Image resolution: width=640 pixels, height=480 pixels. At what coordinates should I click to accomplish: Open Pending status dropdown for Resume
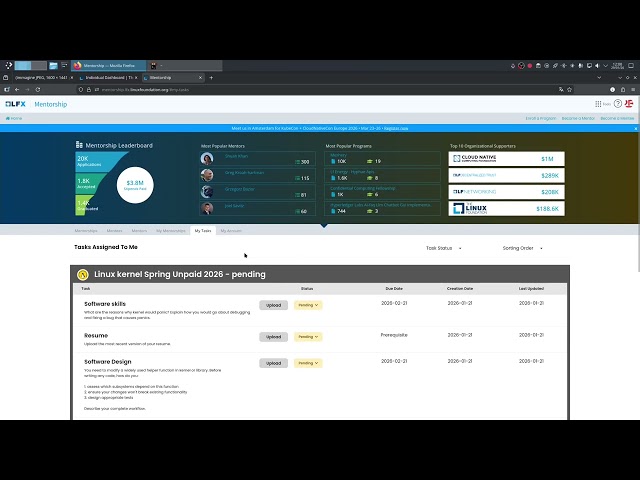[x=308, y=337]
